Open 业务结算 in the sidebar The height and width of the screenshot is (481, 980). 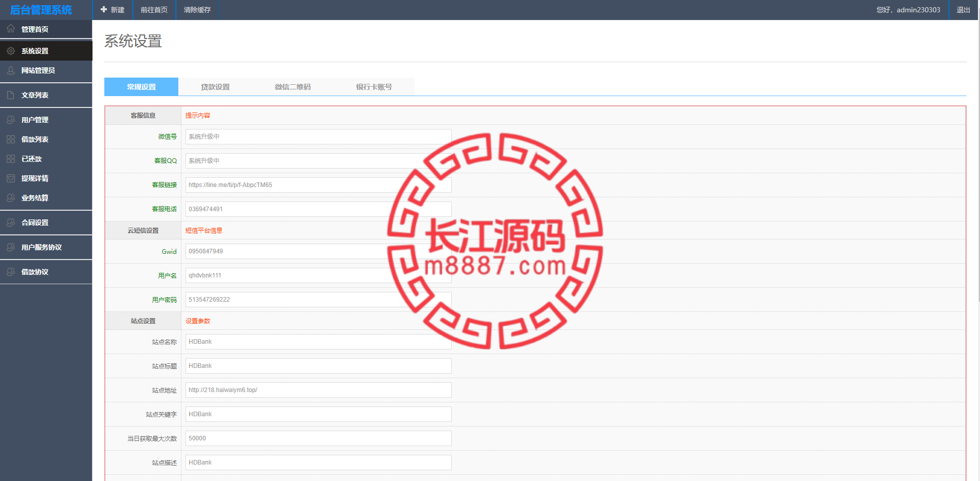click(46, 198)
